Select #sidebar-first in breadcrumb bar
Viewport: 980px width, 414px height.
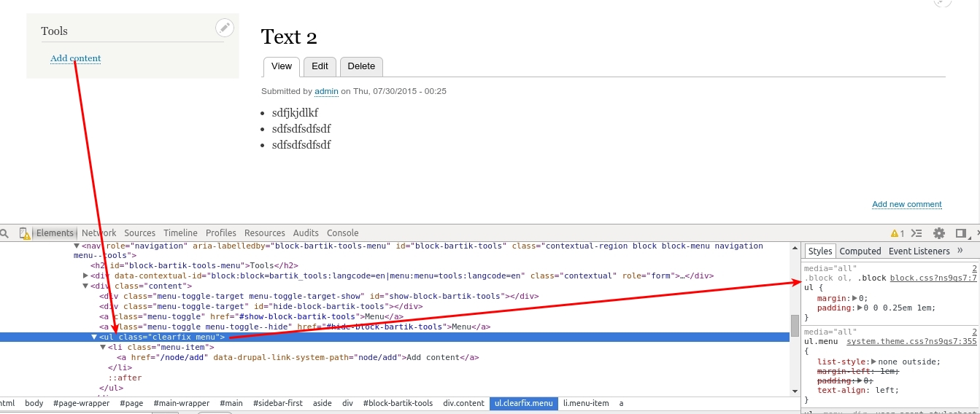pyautogui.click(x=278, y=403)
